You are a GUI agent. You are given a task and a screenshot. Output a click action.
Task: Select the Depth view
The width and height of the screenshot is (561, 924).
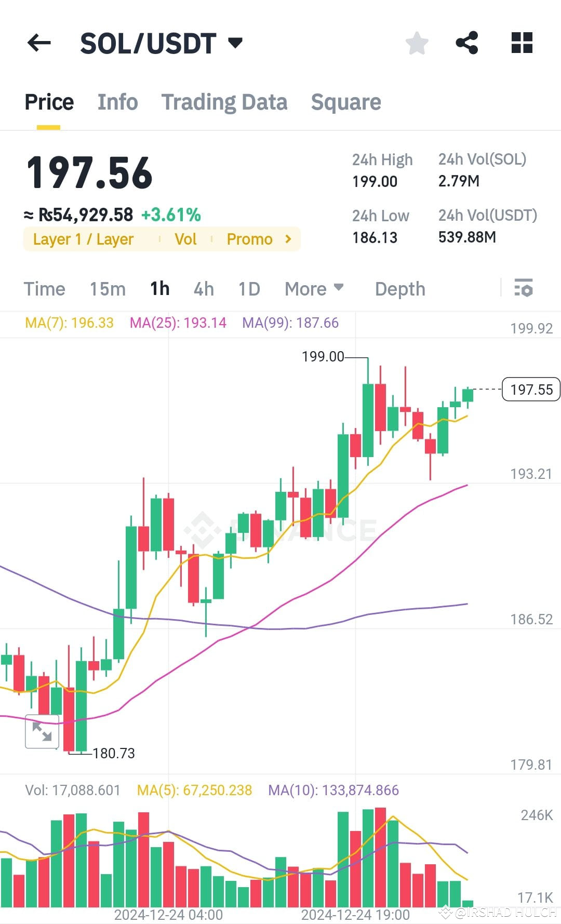[399, 289]
